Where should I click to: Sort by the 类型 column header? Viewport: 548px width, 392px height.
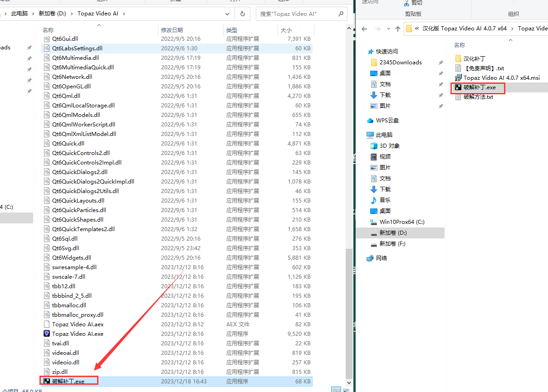[231, 30]
